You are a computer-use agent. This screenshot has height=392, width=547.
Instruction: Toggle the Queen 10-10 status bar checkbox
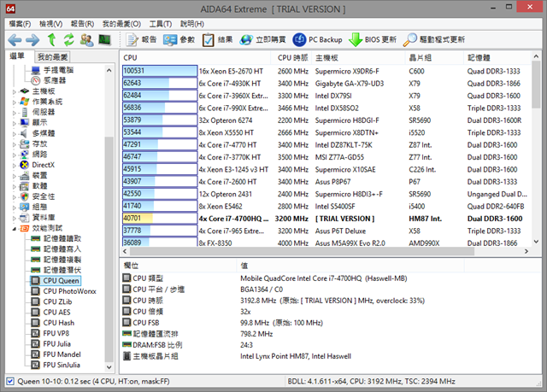(x=10, y=381)
